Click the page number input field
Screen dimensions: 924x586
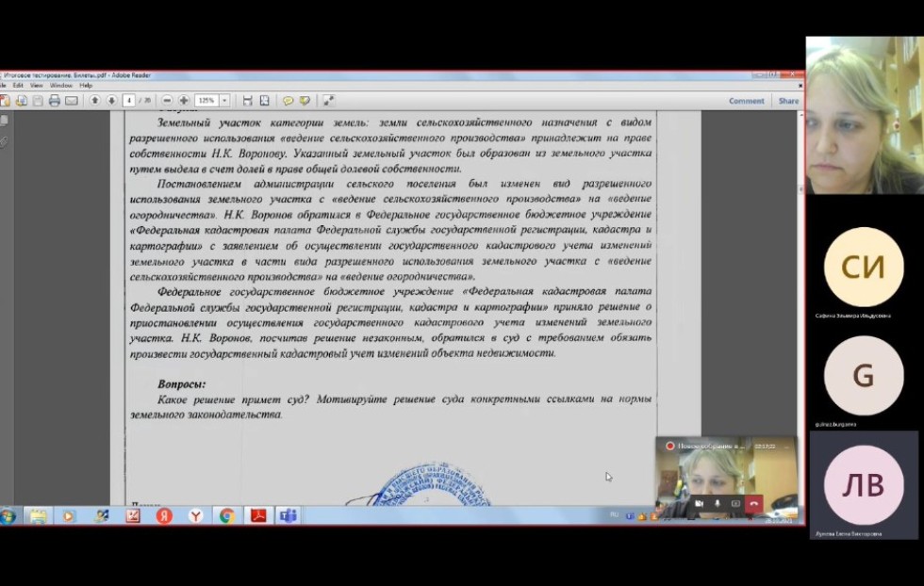click(x=129, y=101)
